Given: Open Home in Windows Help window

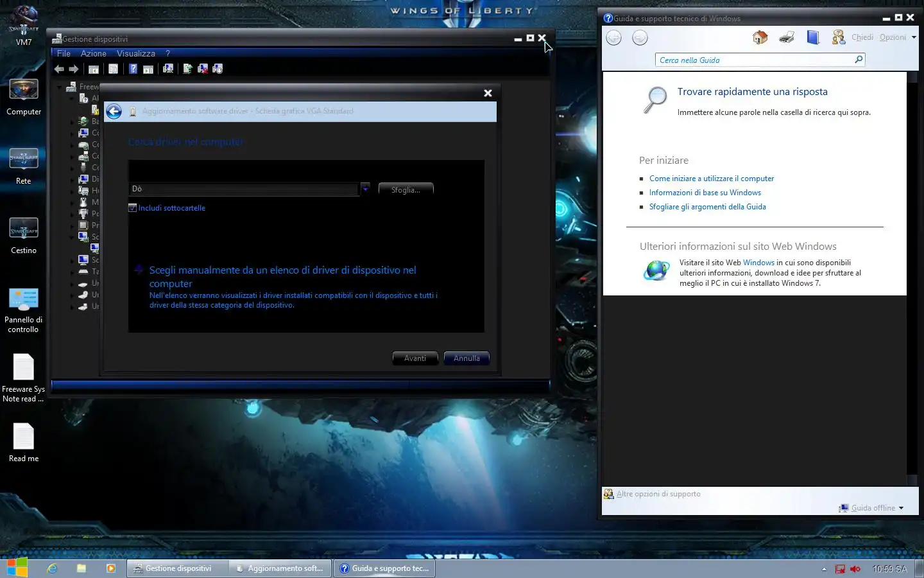Looking at the screenshot, I should coord(760,38).
